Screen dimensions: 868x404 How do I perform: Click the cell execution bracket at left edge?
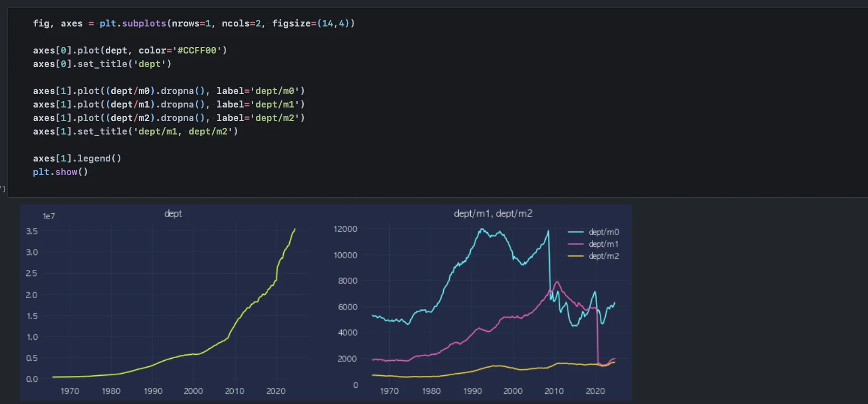3,188
